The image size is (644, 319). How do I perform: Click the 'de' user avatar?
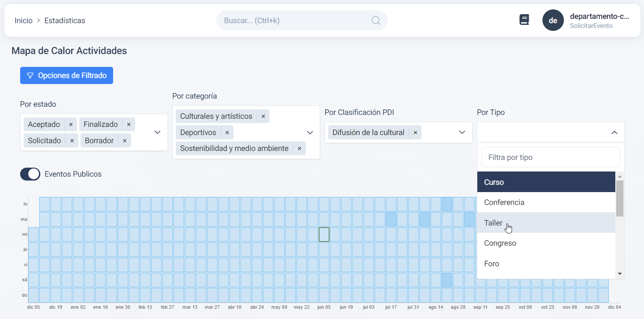tap(553, 21)
